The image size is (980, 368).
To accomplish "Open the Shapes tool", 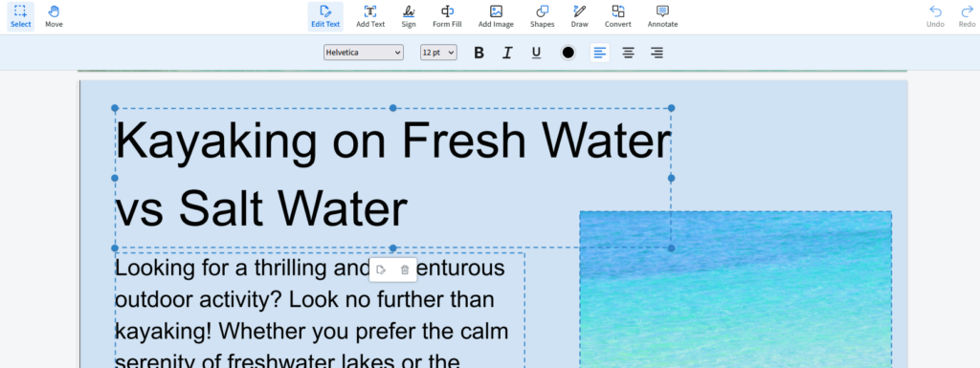I will point(542,17).
